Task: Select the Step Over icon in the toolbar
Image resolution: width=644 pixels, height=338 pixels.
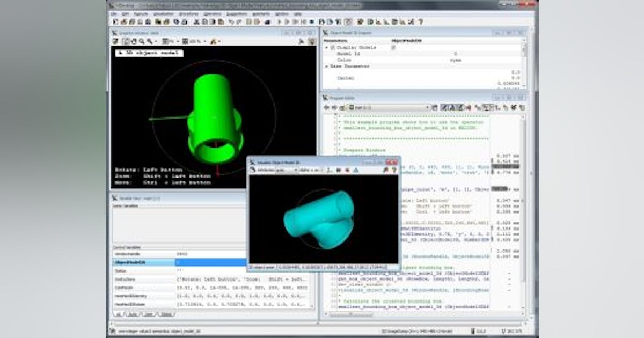Action: [288, 21]
